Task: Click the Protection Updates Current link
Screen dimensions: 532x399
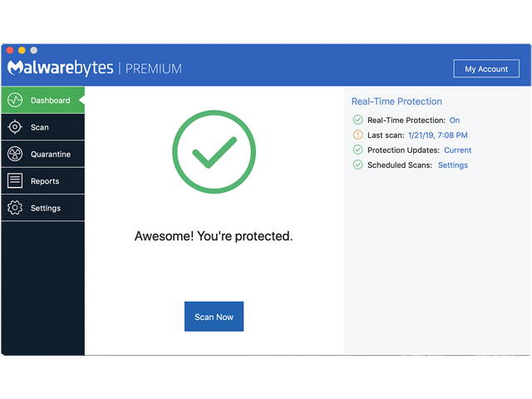Action: (458, 150)
